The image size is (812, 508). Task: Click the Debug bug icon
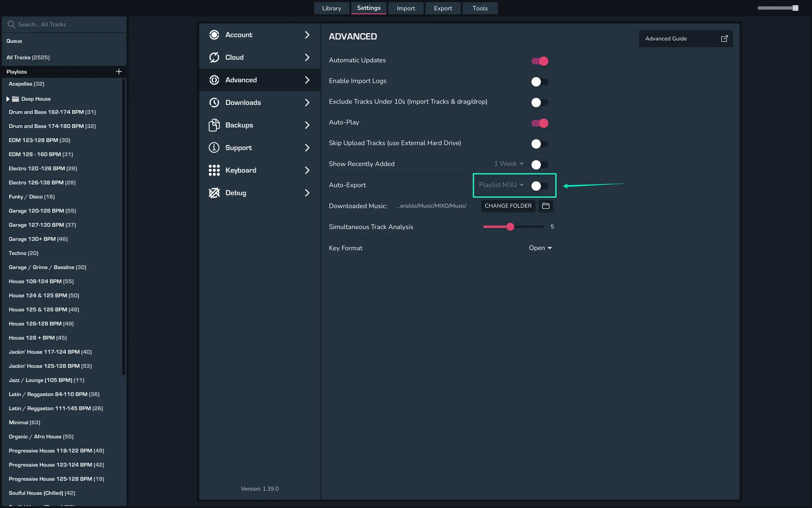[x=214, y=193]
